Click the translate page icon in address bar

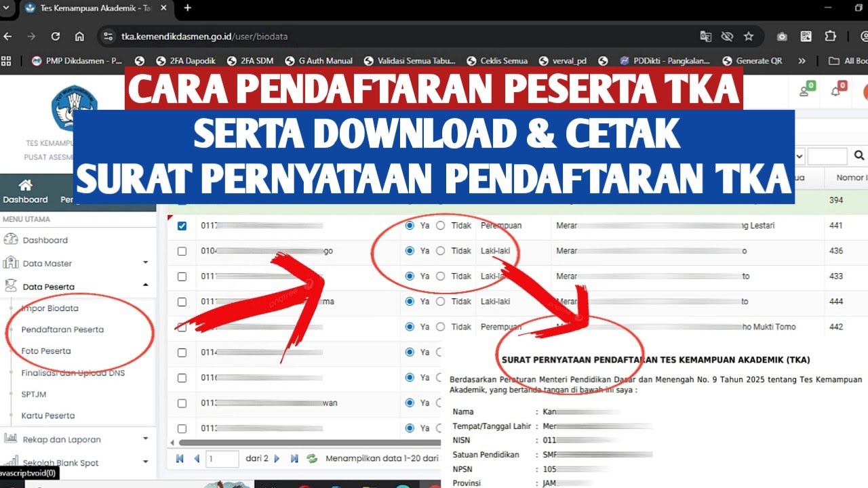tap(706, 37)
